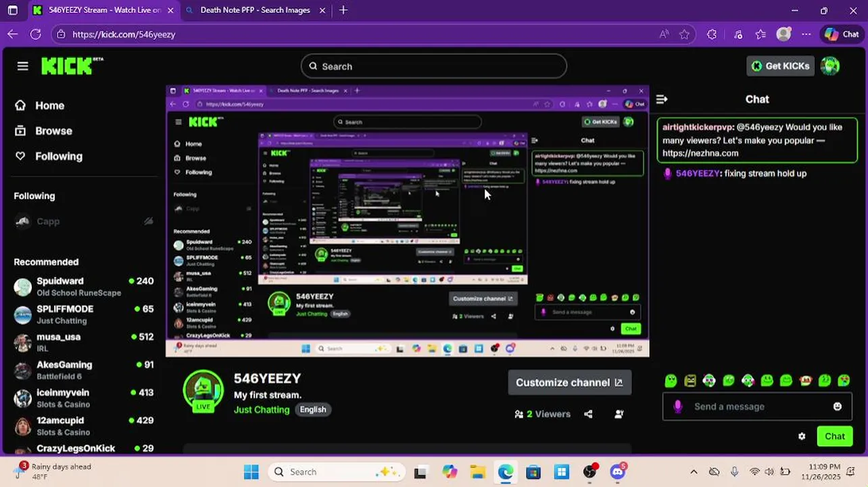868x487 pixels.
Task: Open browser profile avatar
Action: [x=783, y=34]
